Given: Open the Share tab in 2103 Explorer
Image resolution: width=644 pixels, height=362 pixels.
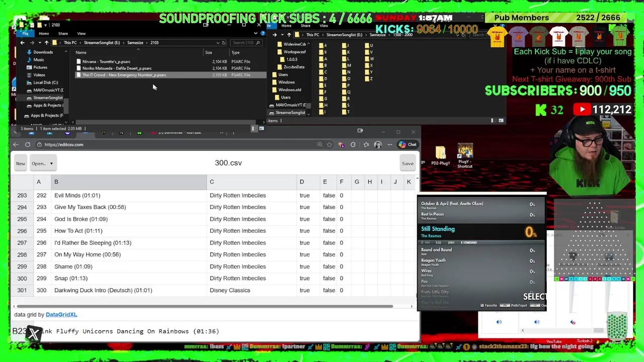Looking at the screenshot, I should pos(63,34).
